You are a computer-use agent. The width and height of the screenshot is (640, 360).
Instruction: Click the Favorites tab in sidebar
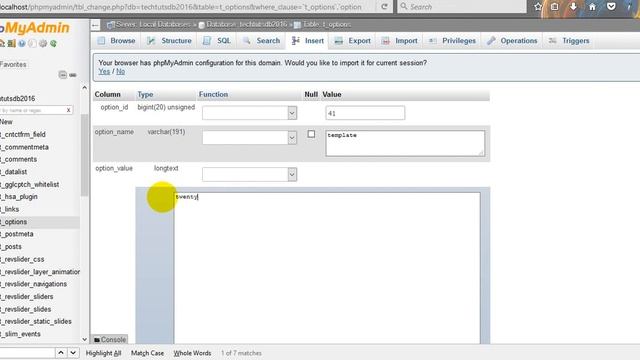pyautogui.click(x=13, y=64)
